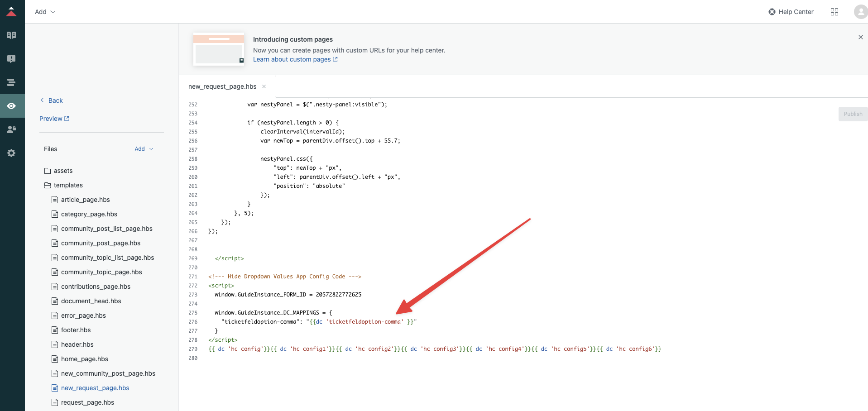Click the closing script tag on line 269
Screen dimensions: 868x411
pos(230,258)
